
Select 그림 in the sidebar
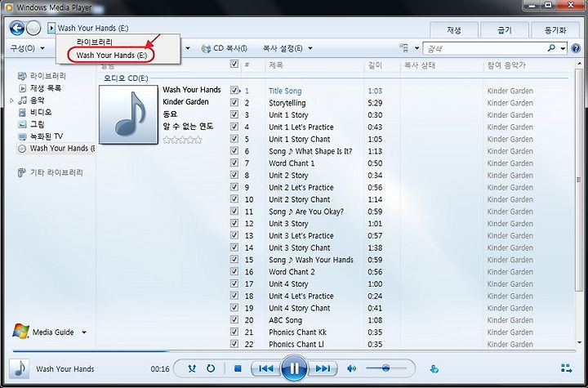coord(32,124)
